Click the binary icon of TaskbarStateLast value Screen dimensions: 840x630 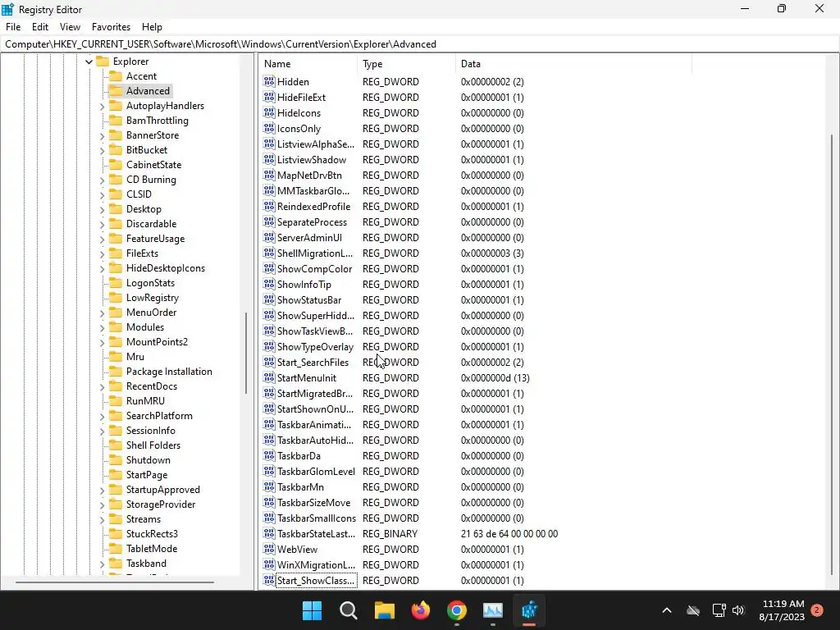coord(269,533)
